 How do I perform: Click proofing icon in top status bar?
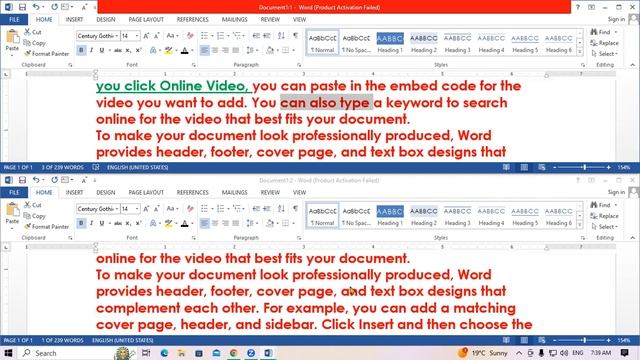tap(96, 167)
